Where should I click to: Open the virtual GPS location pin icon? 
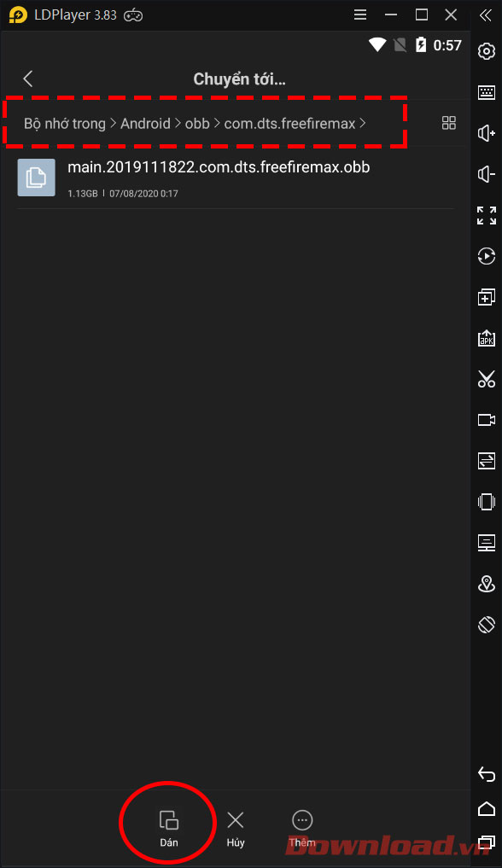tap(487, 584)
